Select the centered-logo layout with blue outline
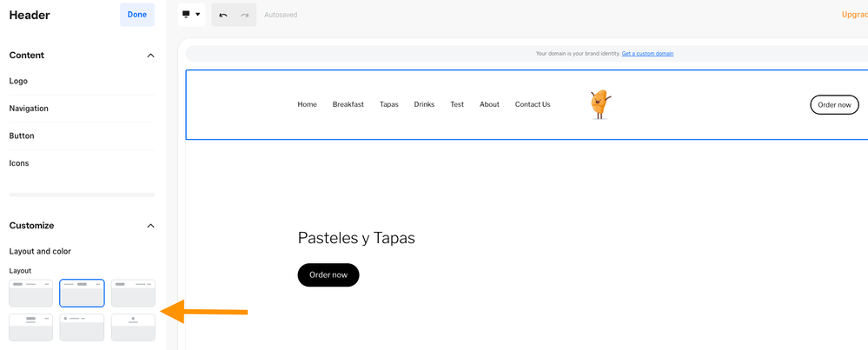Viewport: 868px width, 350px height. 82,293
